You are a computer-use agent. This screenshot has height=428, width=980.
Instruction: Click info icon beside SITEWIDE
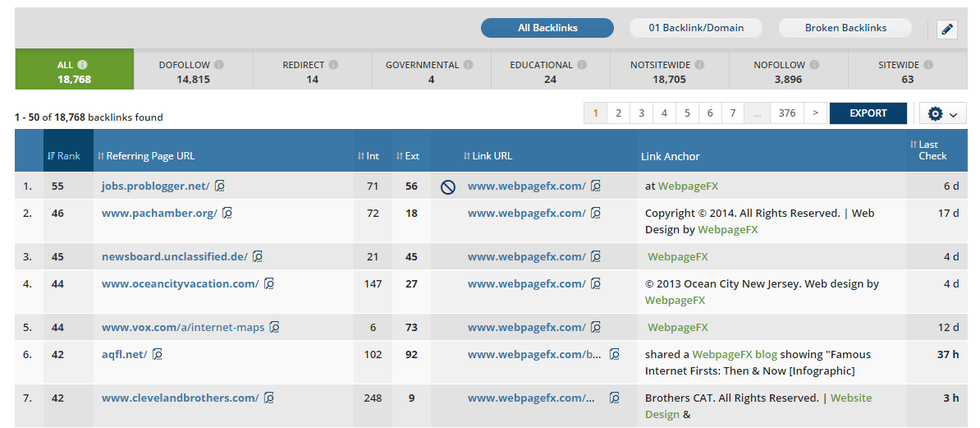(929, 64)
